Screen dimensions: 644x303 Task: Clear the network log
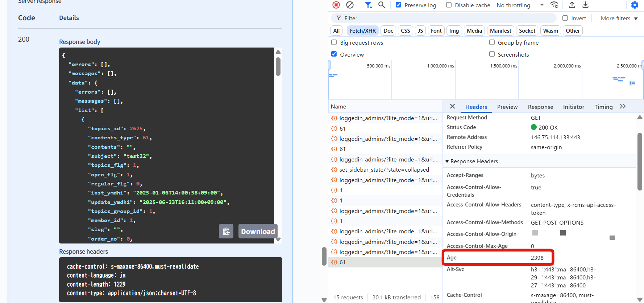(x=350, y=5)
